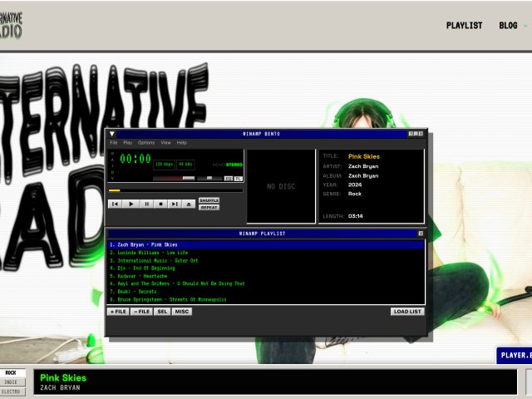Viewport: 532px width, 399px height.
Task: Adjust the balance slider
Action: [209, 178]
